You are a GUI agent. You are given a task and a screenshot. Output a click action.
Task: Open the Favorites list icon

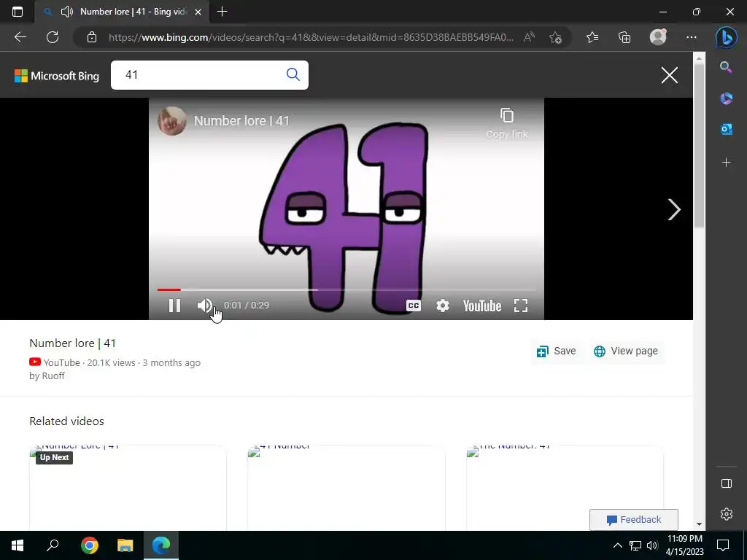coord(592,37)
